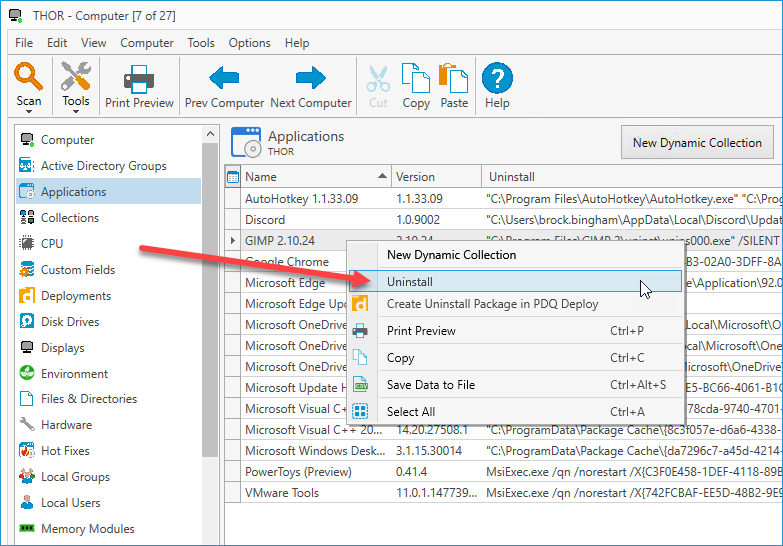Image resolution: width=783 pixels, height=546 pixels.
Task: Click the GIMP row indicator arrow
Action: (233, 241)
